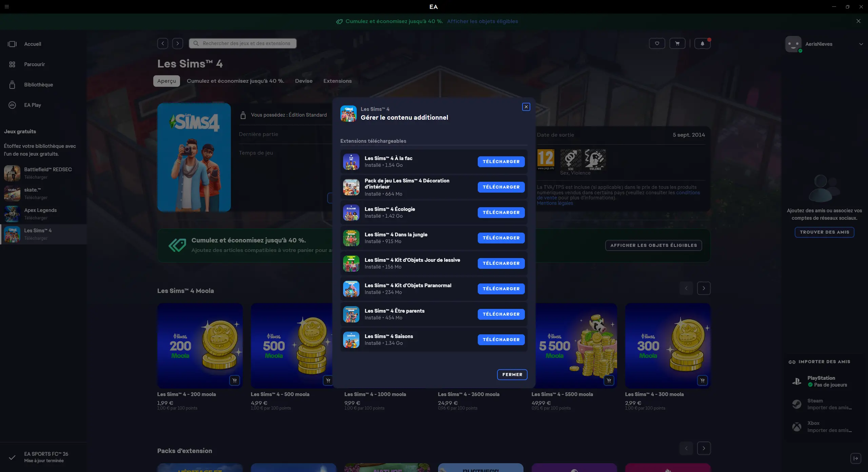Import friends from Steam
868x472 pixels.
point(824,404)
